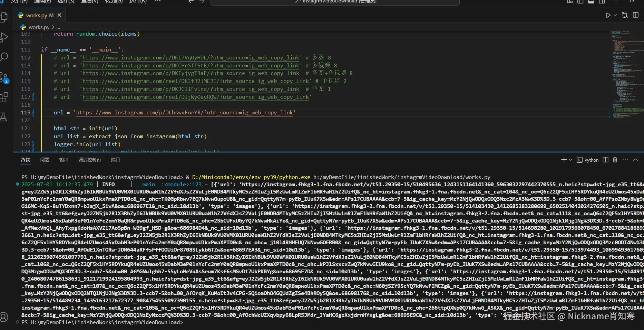Open the 编辑(E) menu
Viewport: 644px width, 330px height.
click(x=42, y=1)
